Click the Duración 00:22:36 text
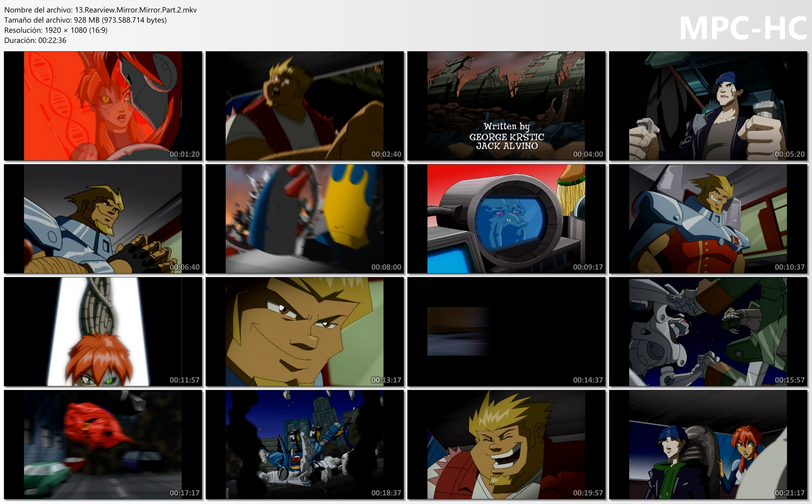 click(x=35, y=40)
